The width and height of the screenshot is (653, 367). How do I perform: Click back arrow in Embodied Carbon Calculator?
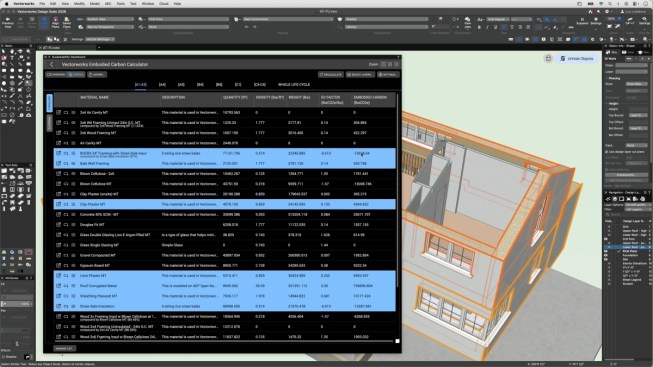[52, 65]
